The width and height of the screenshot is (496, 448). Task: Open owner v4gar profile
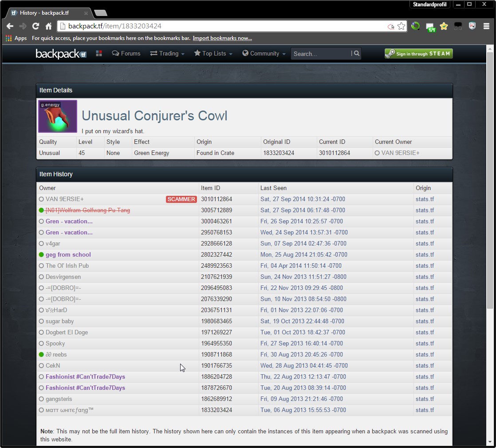[53, 243]
